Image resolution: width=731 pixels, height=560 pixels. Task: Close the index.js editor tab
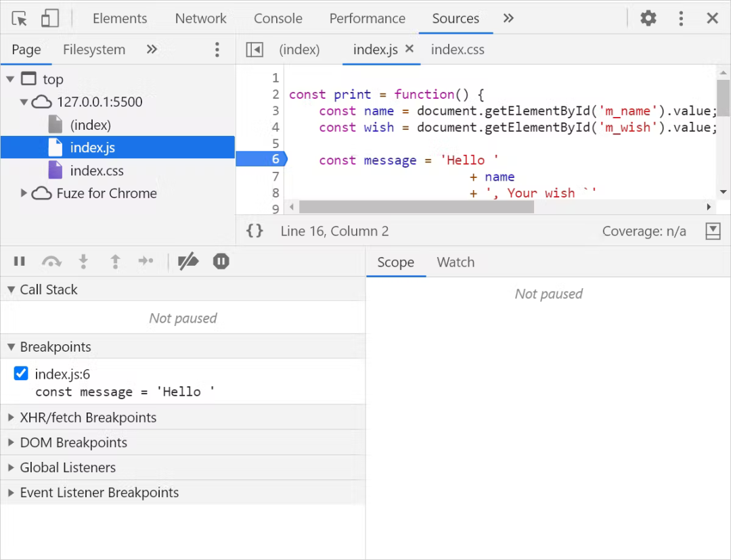coord(409,49)
